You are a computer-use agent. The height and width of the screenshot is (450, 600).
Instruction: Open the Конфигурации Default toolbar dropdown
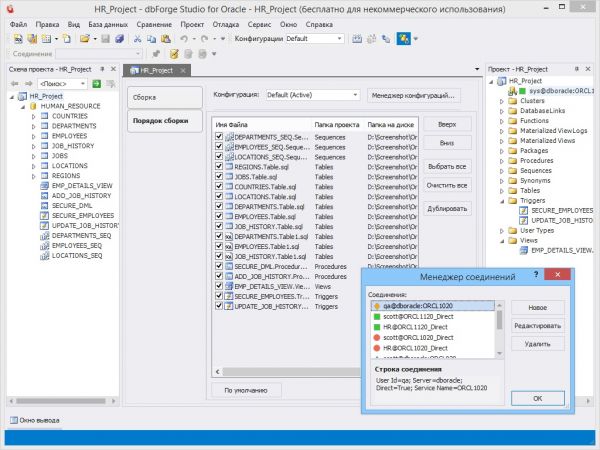[x=338, y=38]
